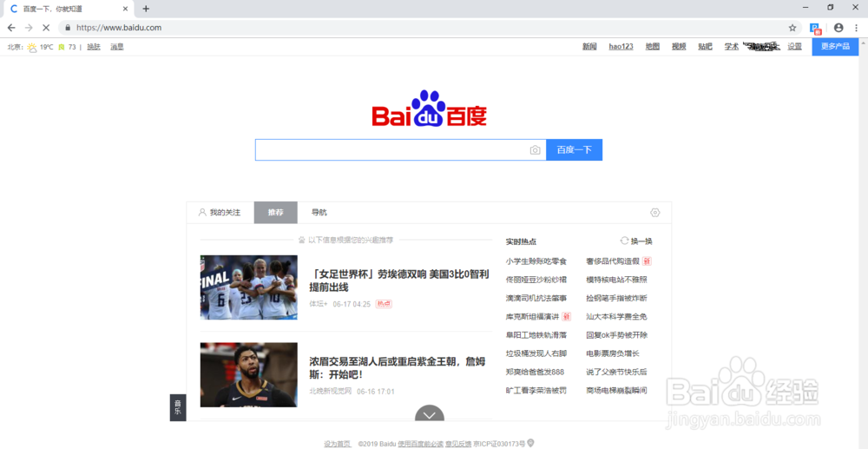Click hot topic 奢侈品代购造假
The width and height of the screenshot is (868, 449).
coord(613,261)
